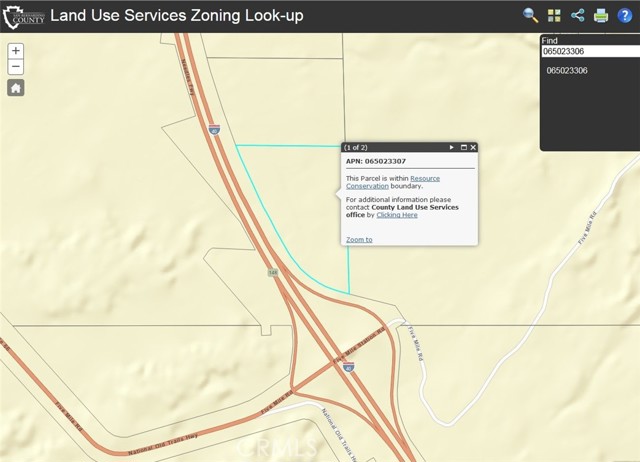Open the Help question mark icon
The height and width of the screenshot is (462, 640).
[625, 15]
